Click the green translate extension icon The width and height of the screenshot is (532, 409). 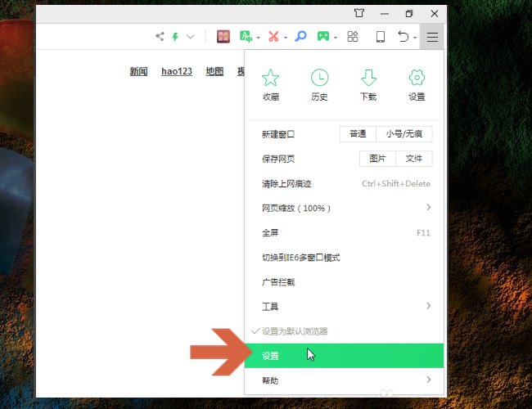pos(246,36)
